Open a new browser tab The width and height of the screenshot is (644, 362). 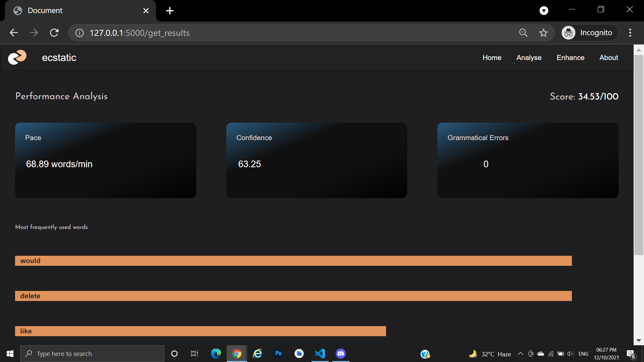point(170,11)
